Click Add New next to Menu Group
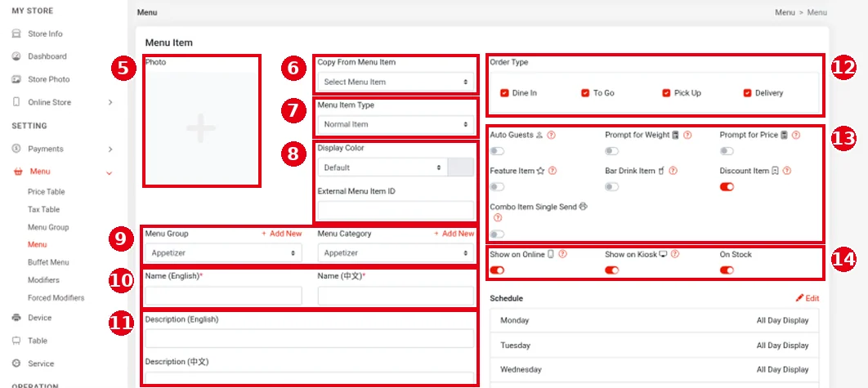Viewport: 868px width, 388px height. click(282, 234)
